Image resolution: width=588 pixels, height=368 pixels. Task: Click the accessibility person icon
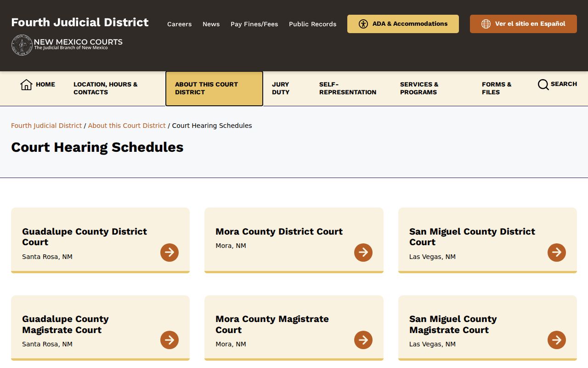point(363,24)
